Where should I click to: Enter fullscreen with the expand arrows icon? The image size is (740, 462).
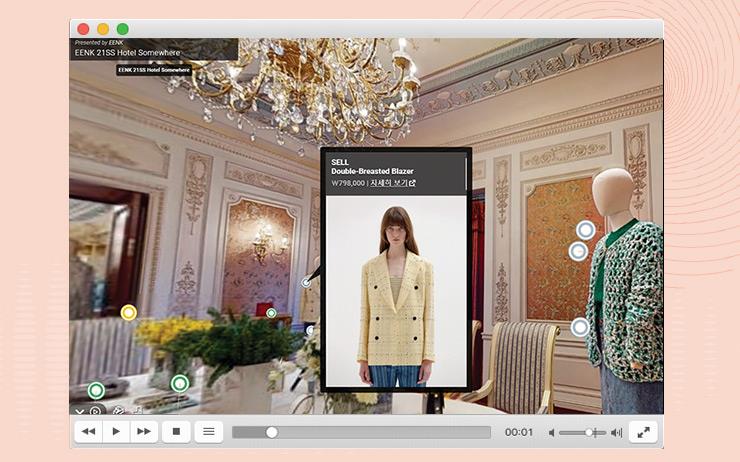pos(643,432)
